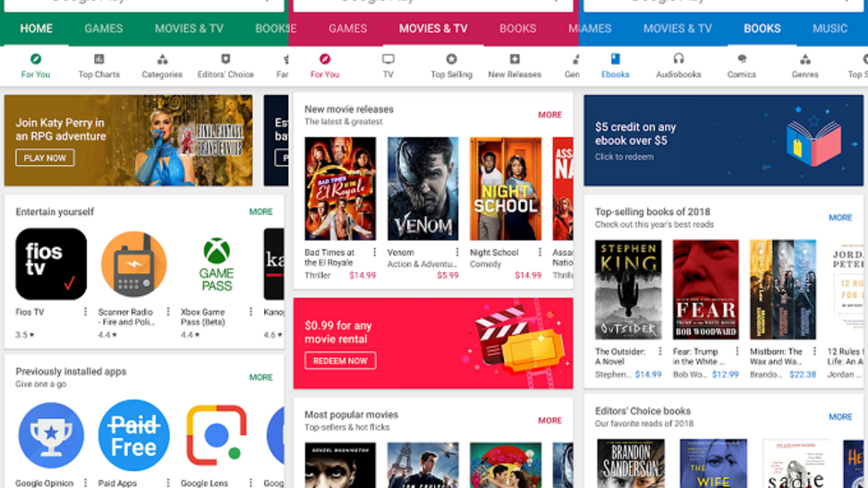Click MORE next to Editors' Choice books
This screenshot has width=868, height=488.
click(840, 417)
